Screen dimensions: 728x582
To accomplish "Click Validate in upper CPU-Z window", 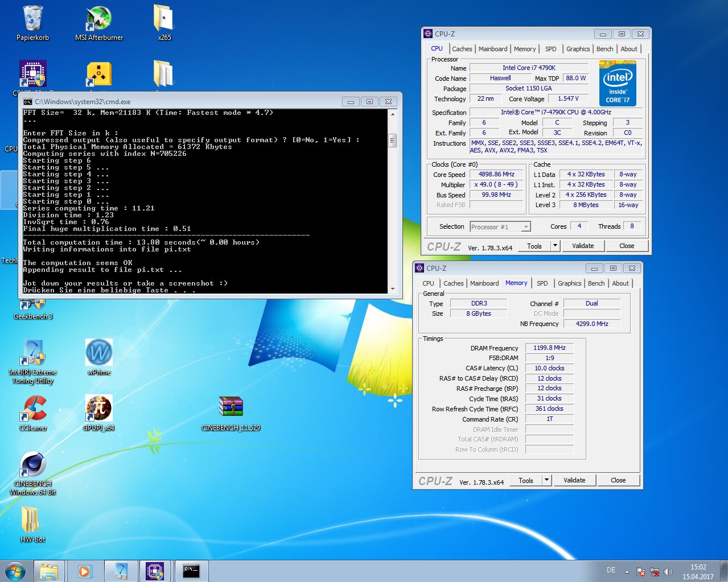I will click(583, 246).
